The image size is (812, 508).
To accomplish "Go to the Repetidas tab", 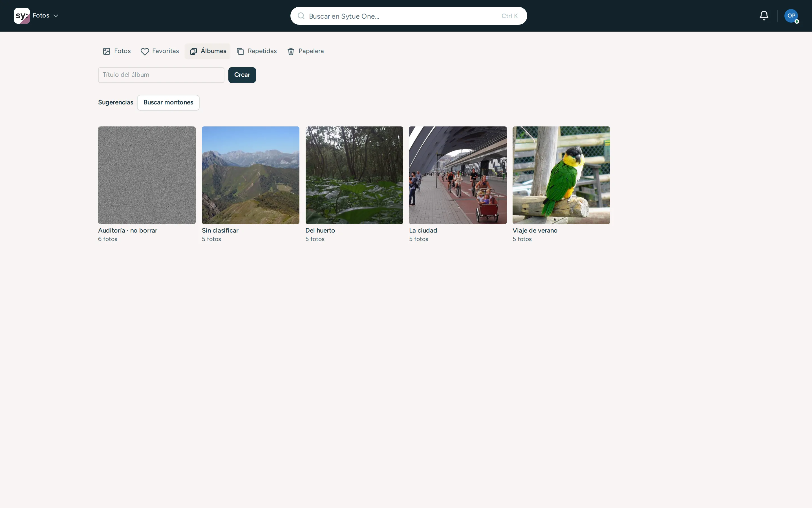I will [257, 51].
